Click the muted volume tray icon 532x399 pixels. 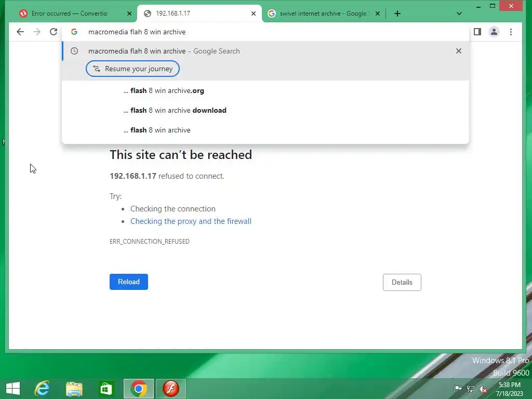tap(483, 389)
